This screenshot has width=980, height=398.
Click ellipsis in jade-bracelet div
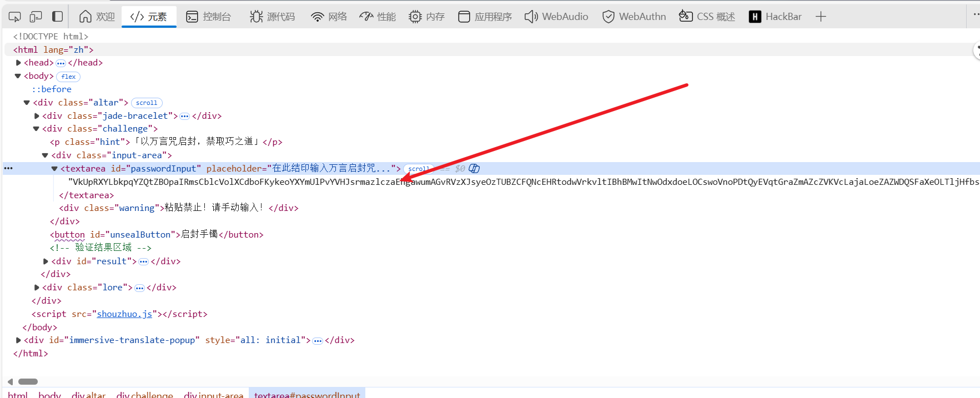pyautogui.click(x=184, y=117)
